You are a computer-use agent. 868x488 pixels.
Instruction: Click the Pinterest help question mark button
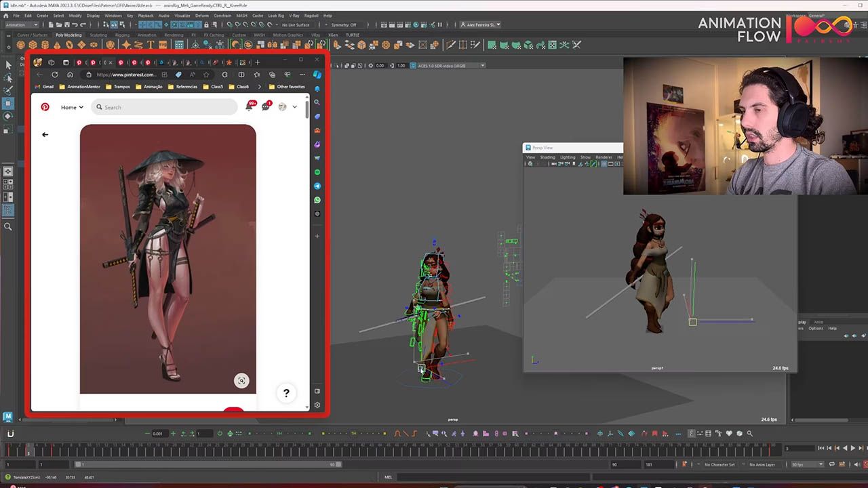[286, 393]
